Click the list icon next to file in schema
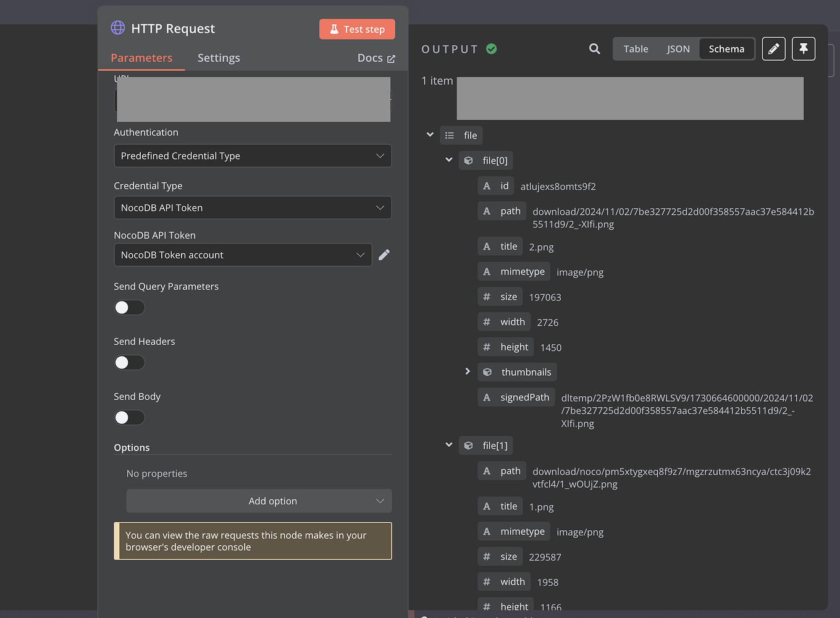The image size is (840, 618). pyautogui.click(x=449, y=135)
